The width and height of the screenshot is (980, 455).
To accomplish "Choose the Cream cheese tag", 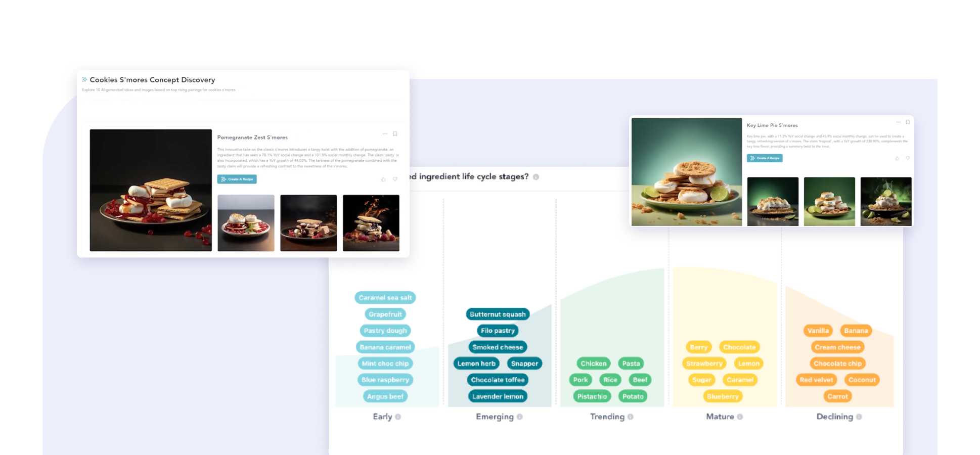I will click(838, 347).
